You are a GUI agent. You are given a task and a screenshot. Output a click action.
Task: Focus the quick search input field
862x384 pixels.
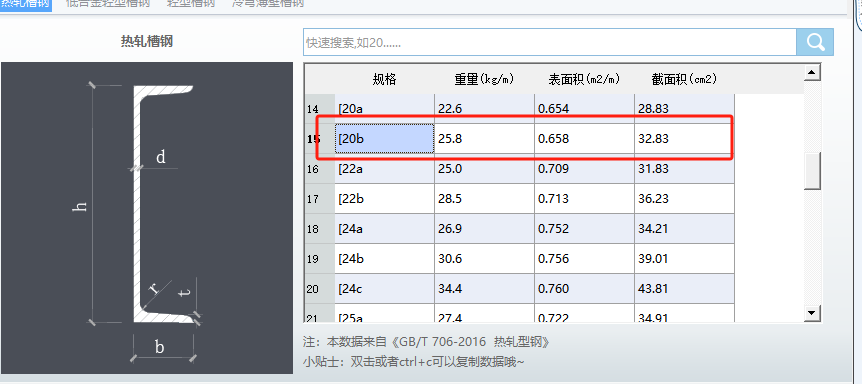tap(550, 42)
